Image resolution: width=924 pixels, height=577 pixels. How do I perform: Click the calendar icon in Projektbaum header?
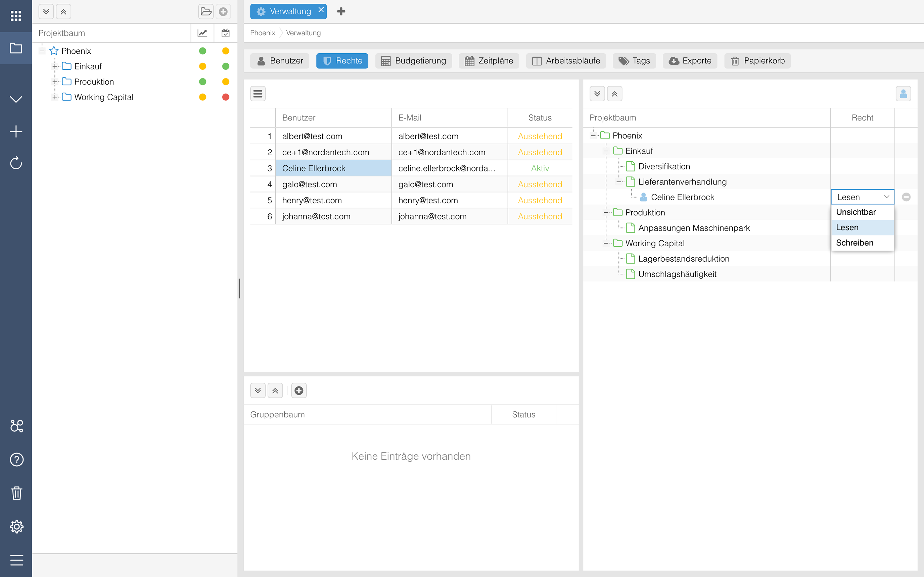[x=226, y=33]
